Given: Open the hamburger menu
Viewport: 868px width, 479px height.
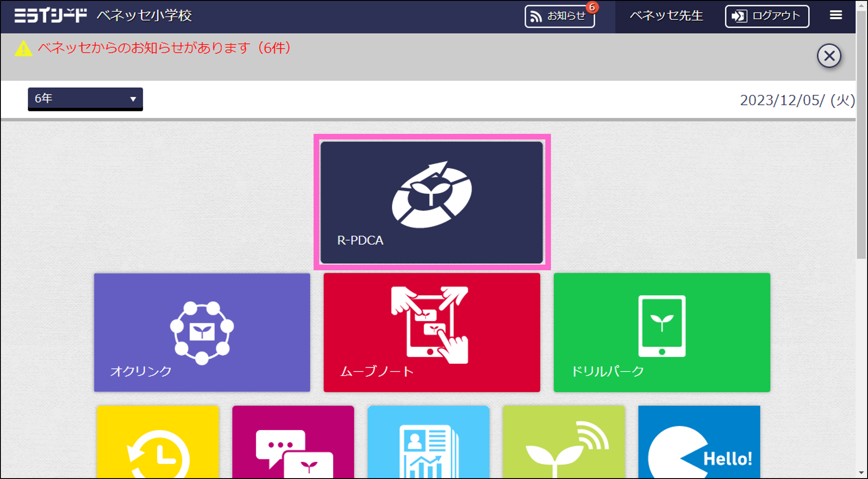Looking at the screenshot, I should [836, 16].
